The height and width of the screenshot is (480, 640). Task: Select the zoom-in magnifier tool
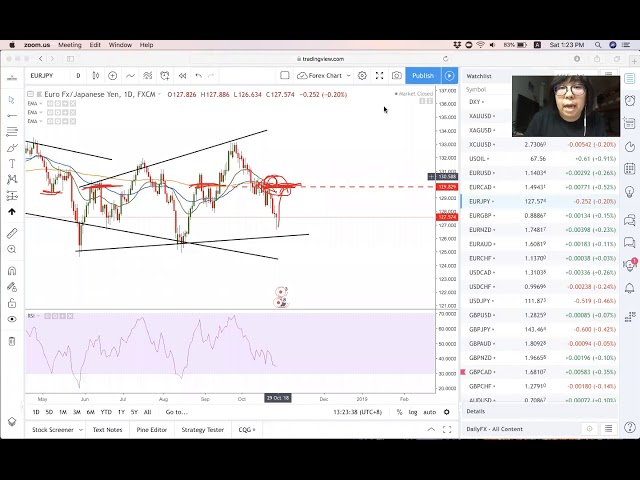pyautogui.click(x=12, y=250)
